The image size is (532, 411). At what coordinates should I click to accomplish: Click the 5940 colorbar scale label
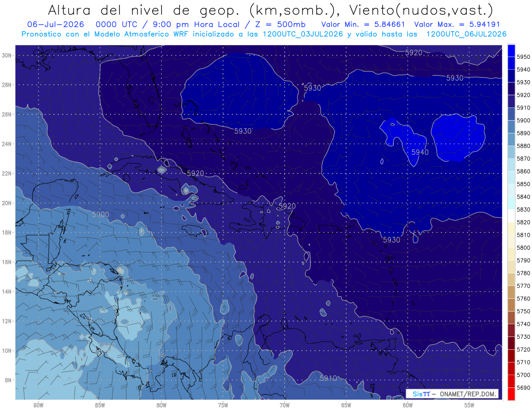click(523, 70)
